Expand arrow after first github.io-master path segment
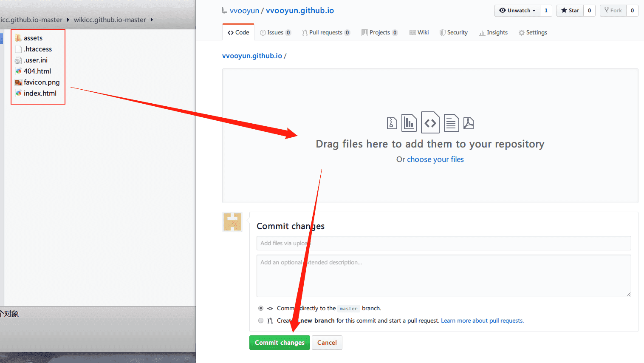 tap(68, 20)
